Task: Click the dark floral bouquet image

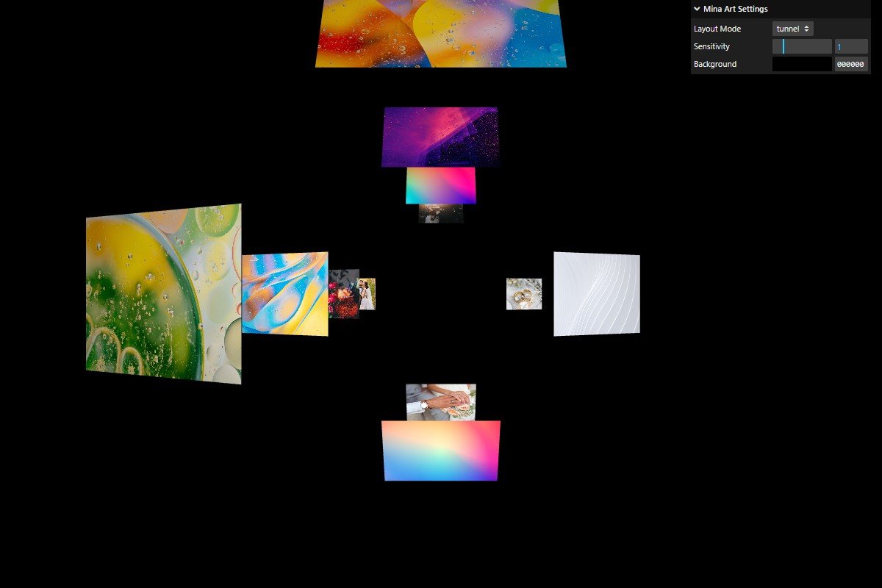Action: (x=343, y=294)
